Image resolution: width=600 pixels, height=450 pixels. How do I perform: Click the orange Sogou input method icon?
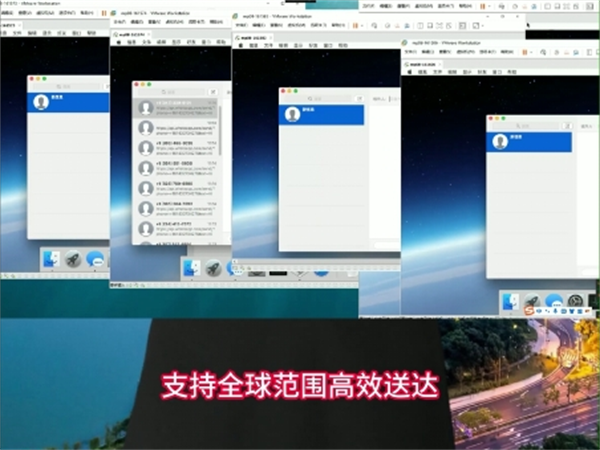[x=532, y=312]
